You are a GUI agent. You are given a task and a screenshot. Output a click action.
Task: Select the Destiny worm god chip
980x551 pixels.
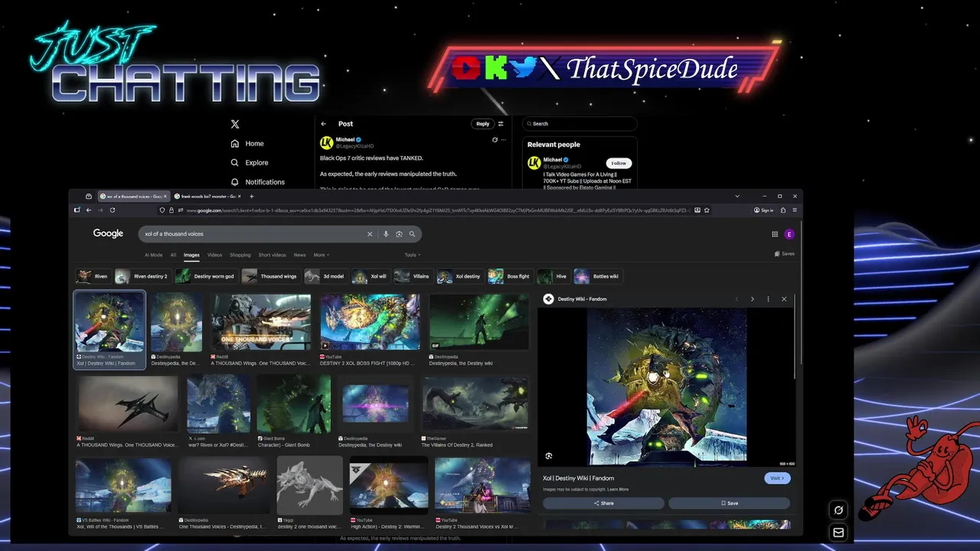[206, 276]
